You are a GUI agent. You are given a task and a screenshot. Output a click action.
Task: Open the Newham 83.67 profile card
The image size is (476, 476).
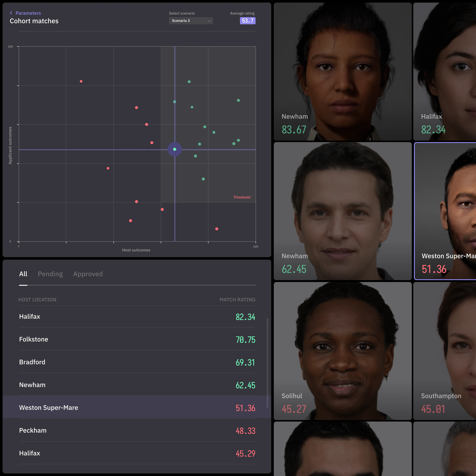pos(342,71)
